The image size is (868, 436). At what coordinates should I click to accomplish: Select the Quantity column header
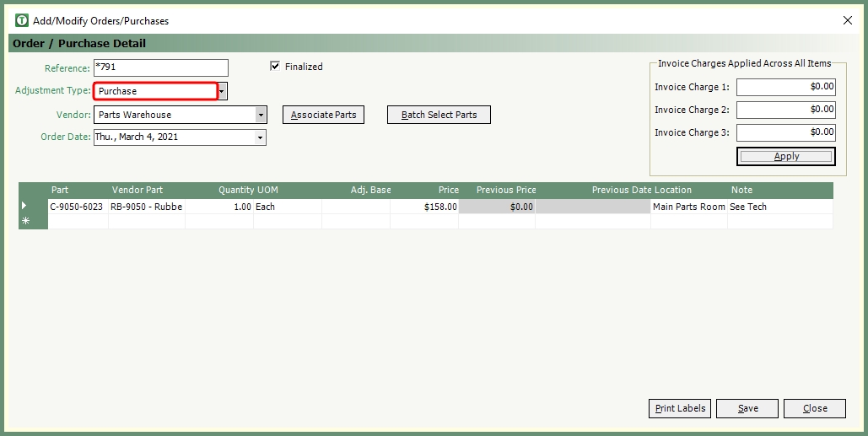pyautogui.click(x=235, y=191)
